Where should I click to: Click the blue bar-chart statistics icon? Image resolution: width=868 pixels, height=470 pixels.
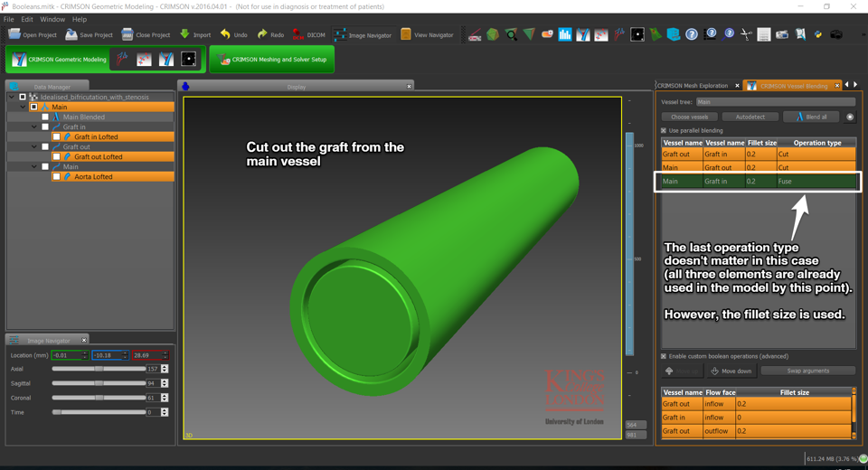coord(565,34)
